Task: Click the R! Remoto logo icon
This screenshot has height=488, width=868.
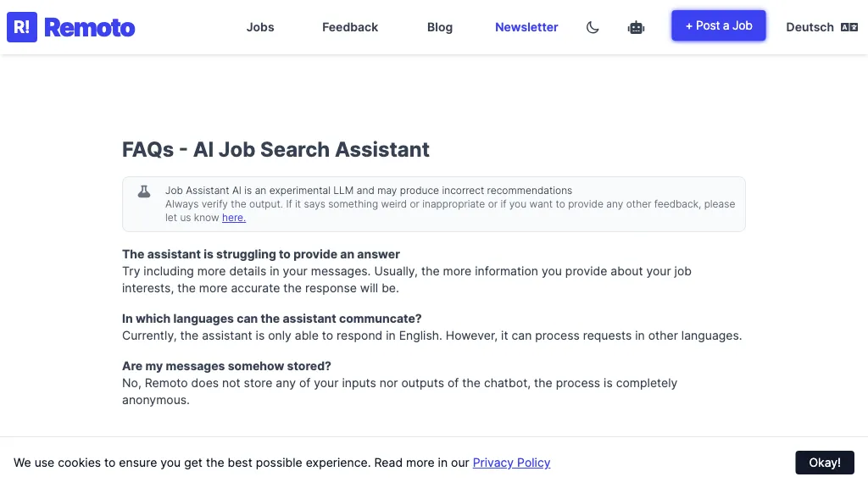Action: (x=21, y=26)
